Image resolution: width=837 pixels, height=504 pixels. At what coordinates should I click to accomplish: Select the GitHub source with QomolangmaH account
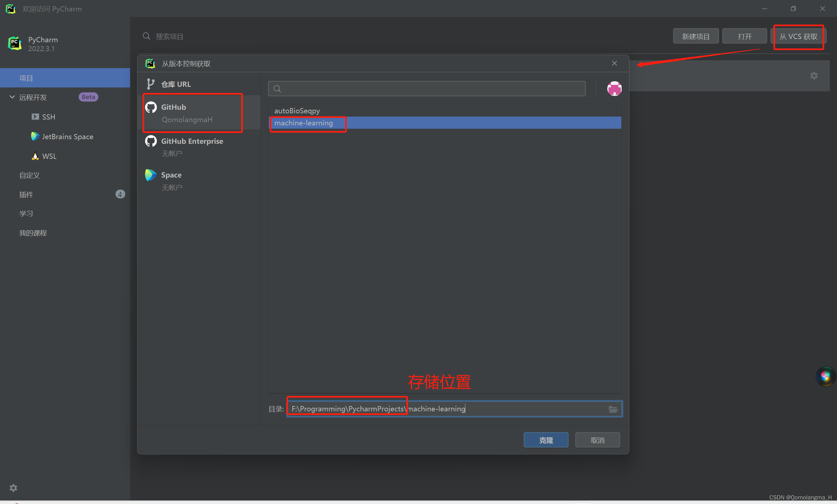click(x=192, y=113)
